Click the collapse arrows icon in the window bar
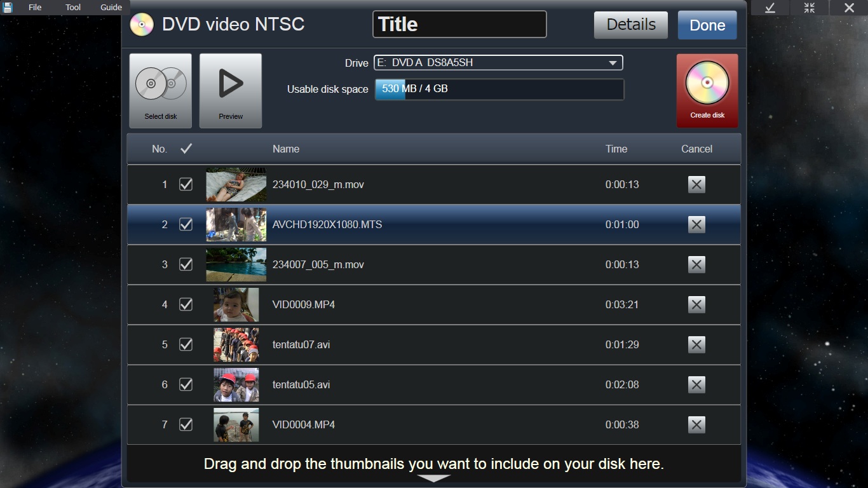 (x=809, y=8)
